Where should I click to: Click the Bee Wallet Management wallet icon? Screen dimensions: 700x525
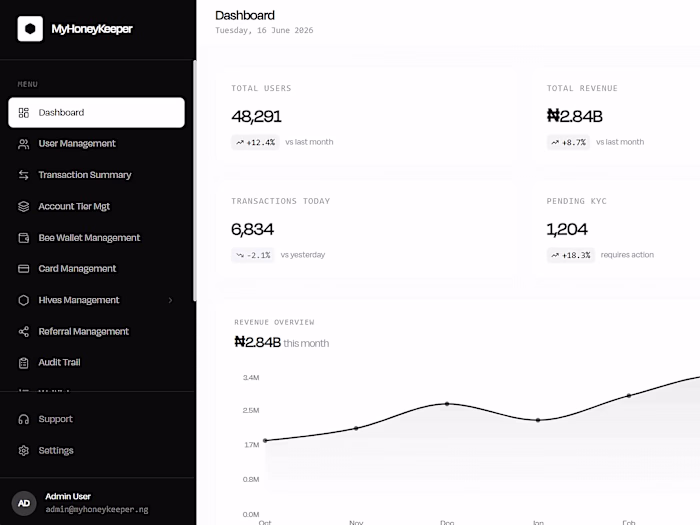click(24, 238)
